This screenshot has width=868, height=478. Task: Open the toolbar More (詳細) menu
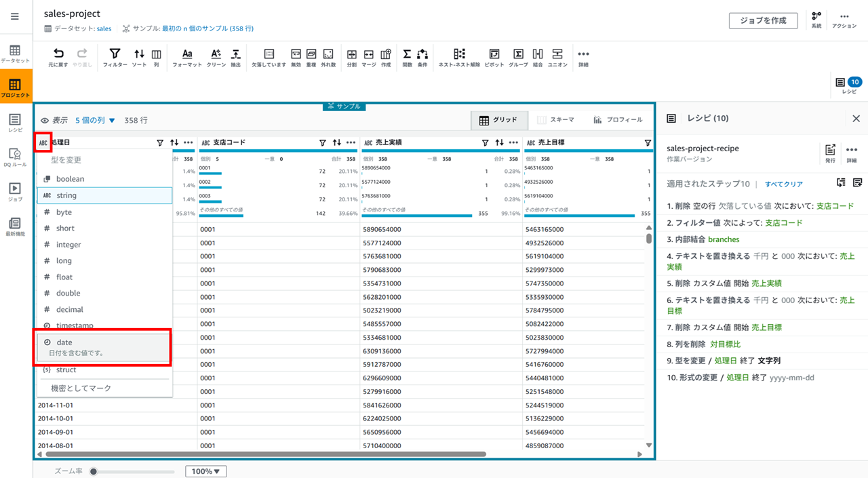click(x=583, y=57)
